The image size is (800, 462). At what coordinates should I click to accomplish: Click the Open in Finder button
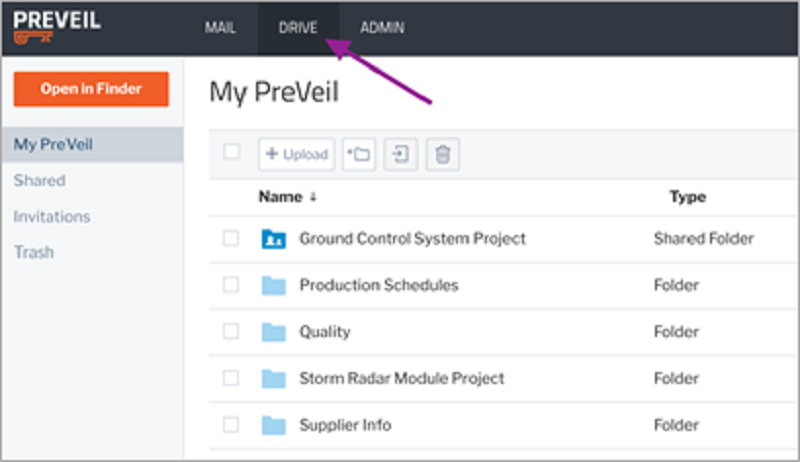[91, 89]
